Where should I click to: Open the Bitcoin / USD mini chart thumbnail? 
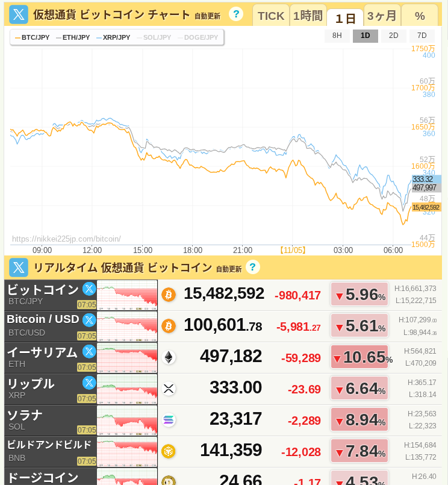[127, 326]
